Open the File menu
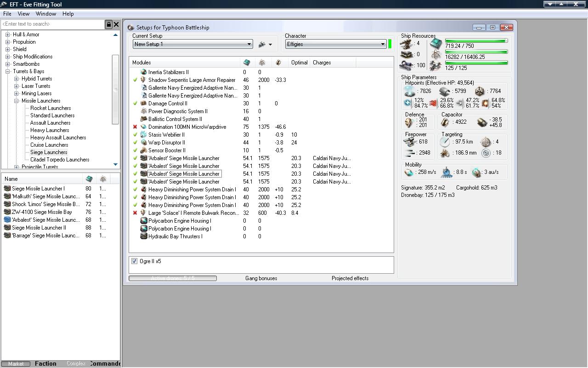 tap(7, 14)
